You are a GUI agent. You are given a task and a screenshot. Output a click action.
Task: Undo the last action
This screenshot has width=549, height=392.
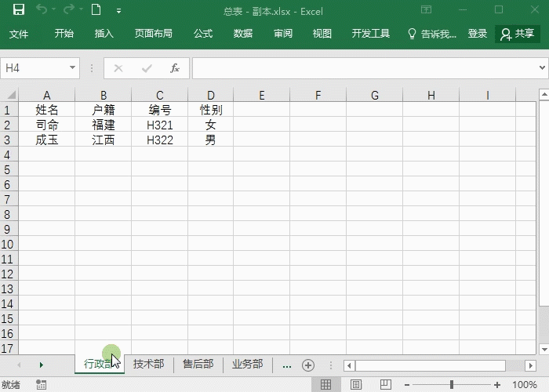pos(42,9)
